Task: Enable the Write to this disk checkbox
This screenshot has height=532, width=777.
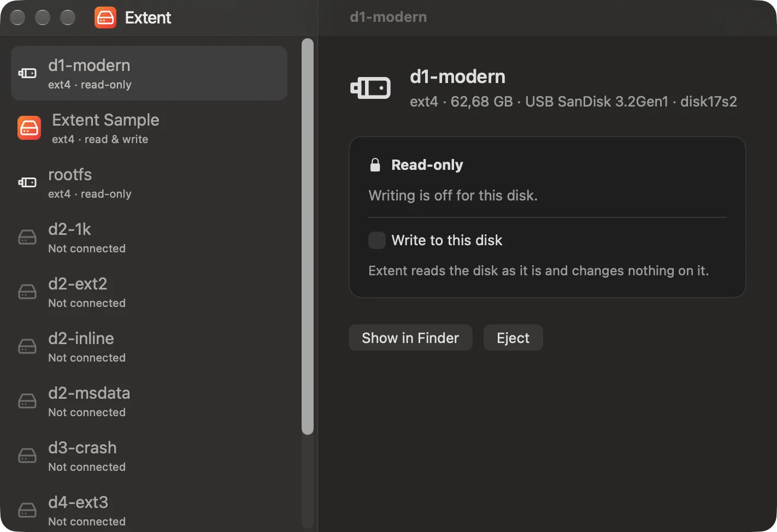Action: click(377, 240)
